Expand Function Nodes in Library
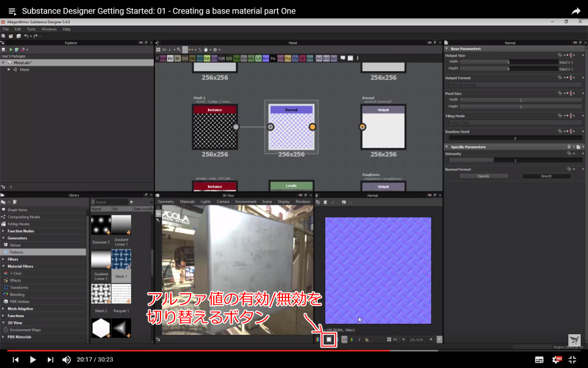 coord(4,231)
